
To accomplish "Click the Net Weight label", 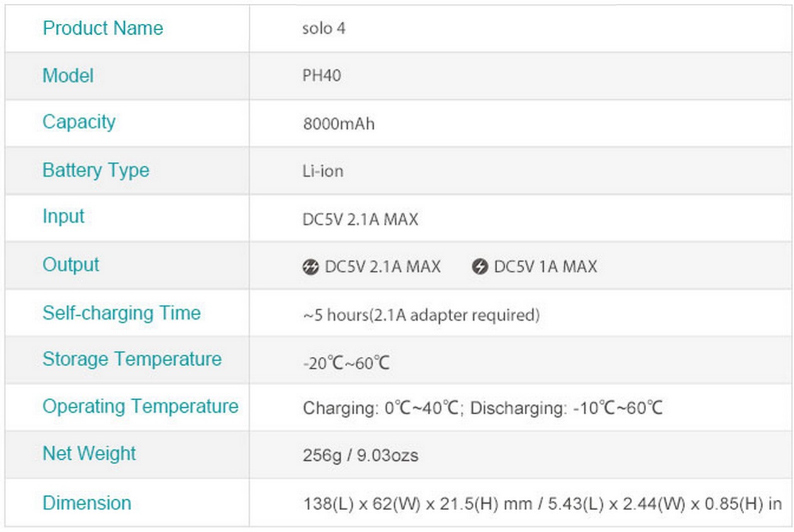I will (x=89, y=453).
